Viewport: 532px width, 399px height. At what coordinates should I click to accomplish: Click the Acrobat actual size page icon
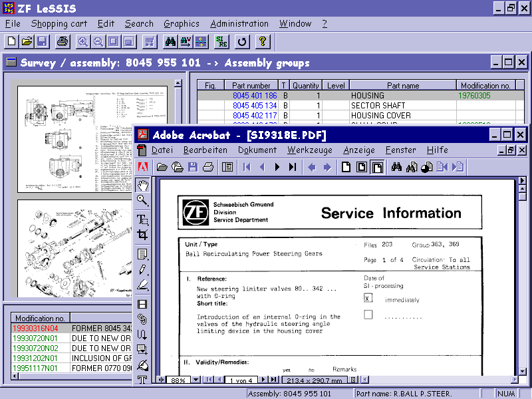pos(346,167)
